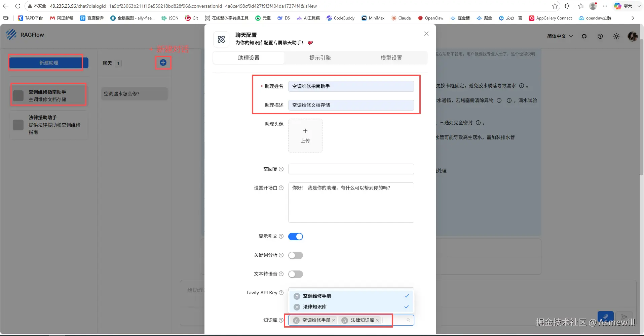Open browser favorites list icon
644x336 pixels.
[x=581, y=6]
